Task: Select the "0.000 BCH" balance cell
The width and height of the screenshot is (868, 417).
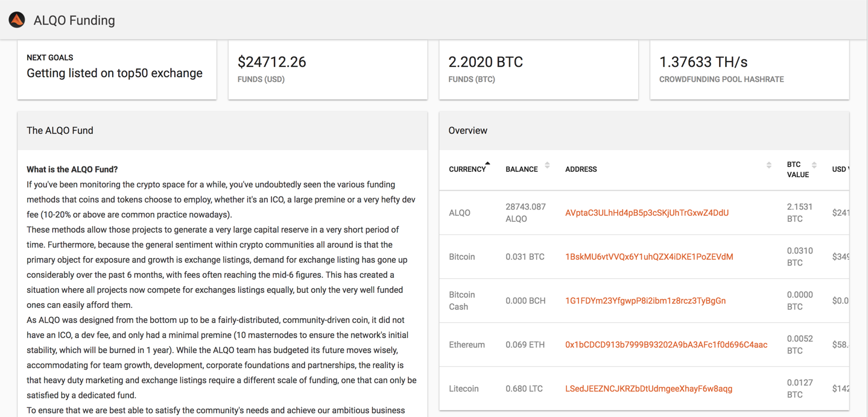Action: (x=525, y=301)
